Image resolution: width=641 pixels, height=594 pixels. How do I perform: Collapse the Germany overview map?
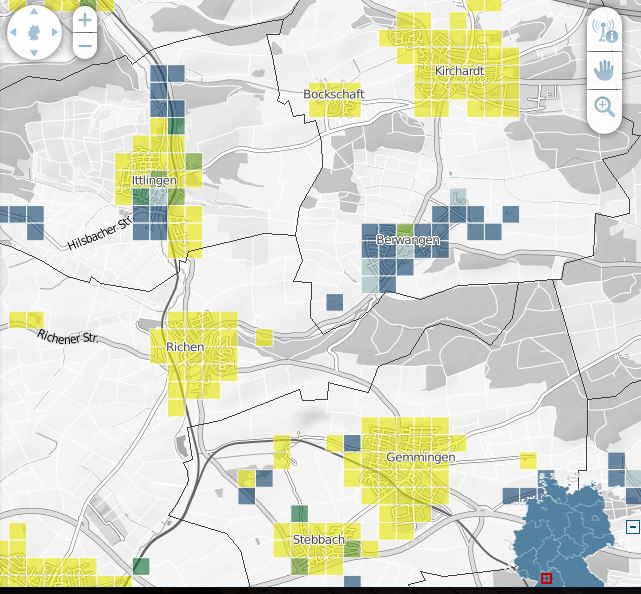coord(632,527)
